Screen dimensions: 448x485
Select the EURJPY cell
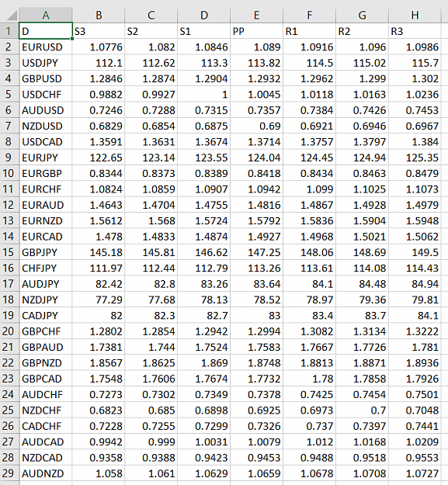pos(46,157)
